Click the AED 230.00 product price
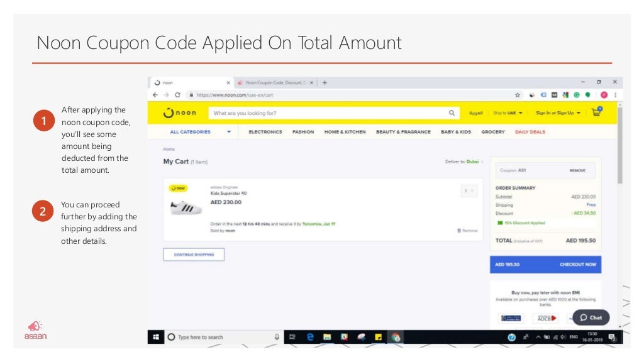 pos(226,202)
